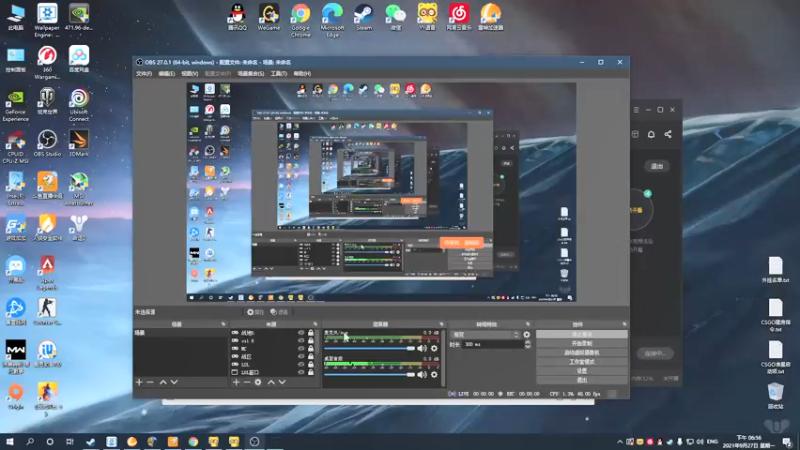The height and width of the screenshot is (450, 800).
Task: Open the Google Chrome desktop shortcut
Action: pyautogui.click(x=301, y=20)
